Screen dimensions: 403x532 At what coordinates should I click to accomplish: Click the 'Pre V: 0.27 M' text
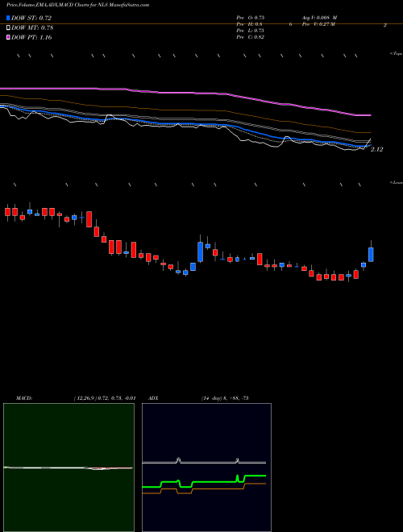[319, 24]
